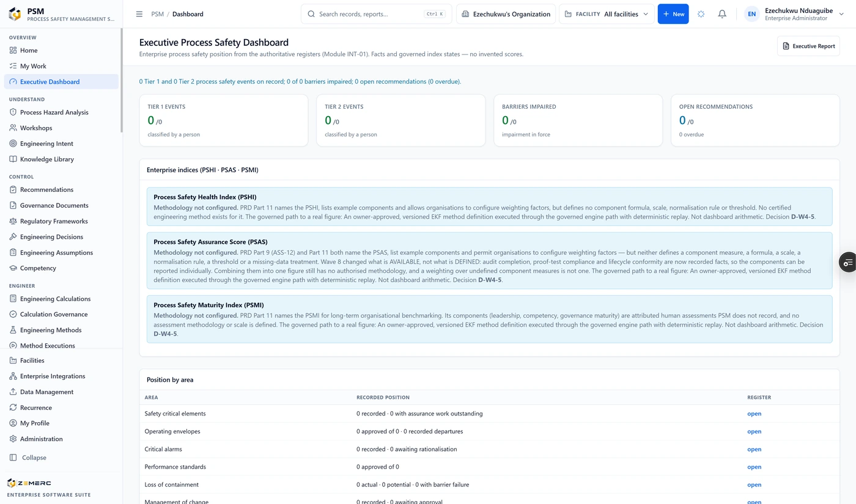This screenshot has height=504, width=856.
Task: Click the Recommendations clipboard icon
Action: [13, 189]
